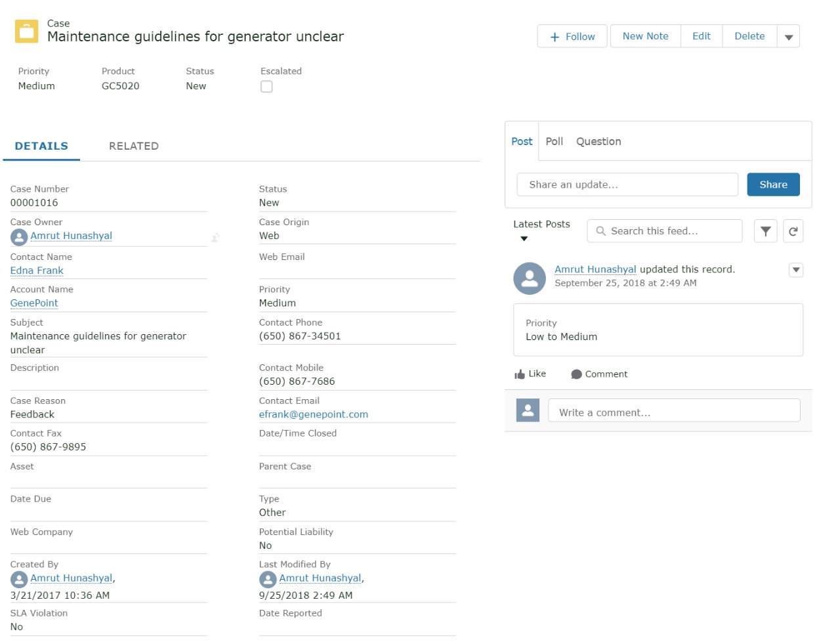Click the case number 00001016
840x644 pixels.
pos(34,203)
